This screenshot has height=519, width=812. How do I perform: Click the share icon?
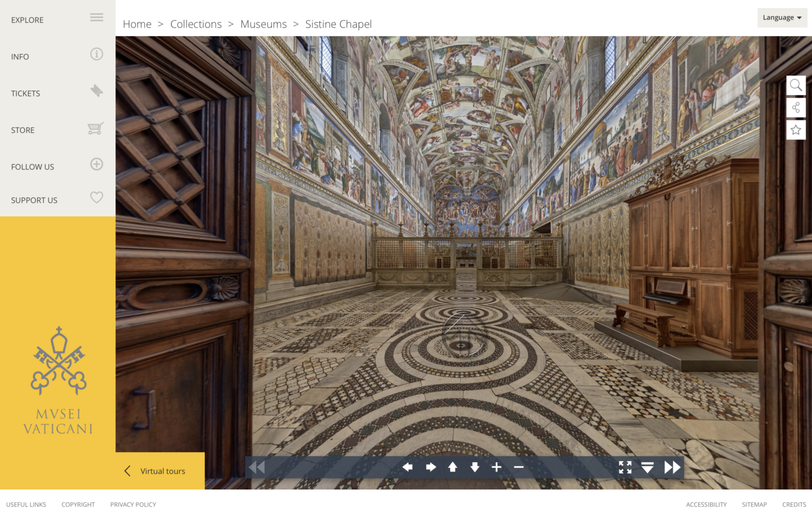pos(796,107)
